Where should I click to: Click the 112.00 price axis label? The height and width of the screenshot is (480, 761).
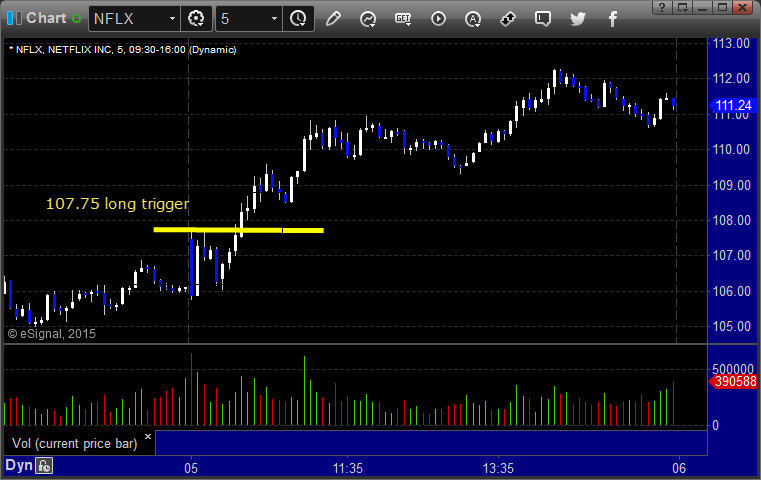pyautogui.click(x=731, y=78)
